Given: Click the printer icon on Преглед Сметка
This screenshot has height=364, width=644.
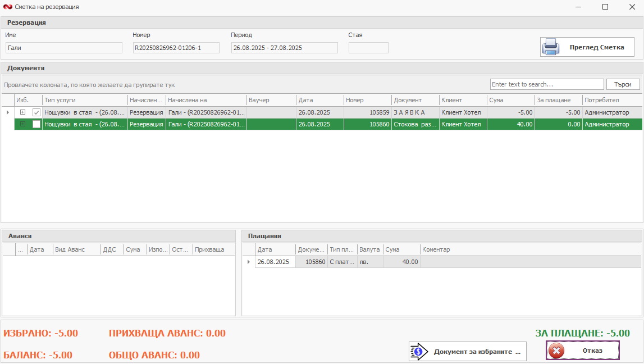Looking at the screenshot, I should [551, 47].
